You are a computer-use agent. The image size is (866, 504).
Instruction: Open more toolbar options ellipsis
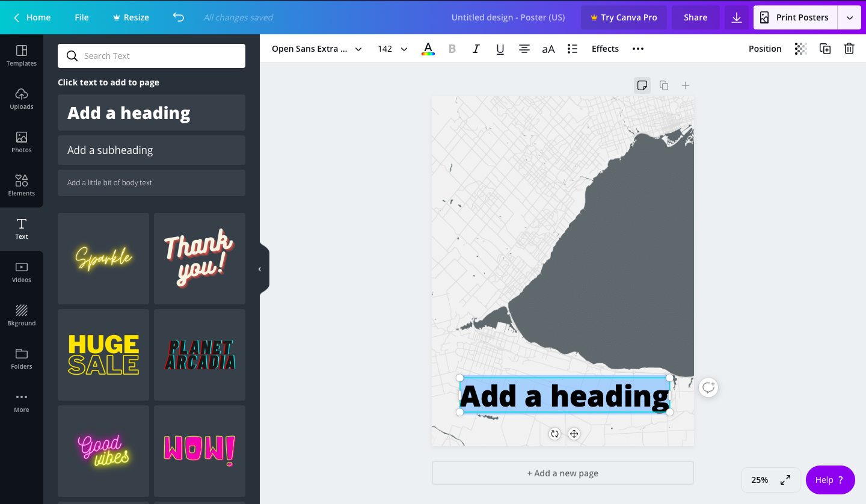point(638,49)
